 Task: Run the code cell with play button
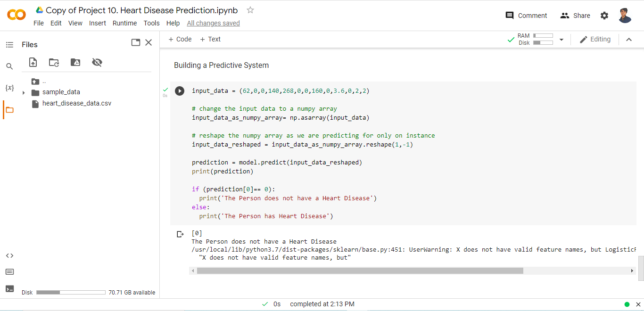pyautogui.click(x=180, y=91)
